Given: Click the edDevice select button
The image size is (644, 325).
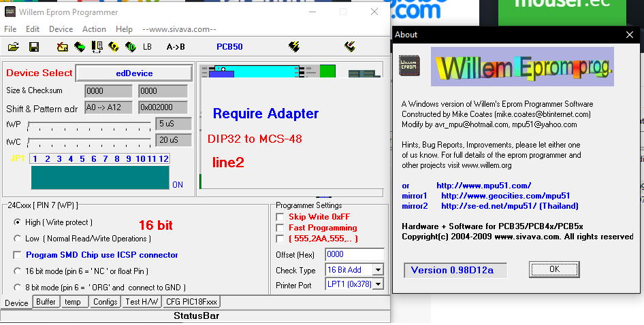Looking at the screenshot, I should 134,73.
